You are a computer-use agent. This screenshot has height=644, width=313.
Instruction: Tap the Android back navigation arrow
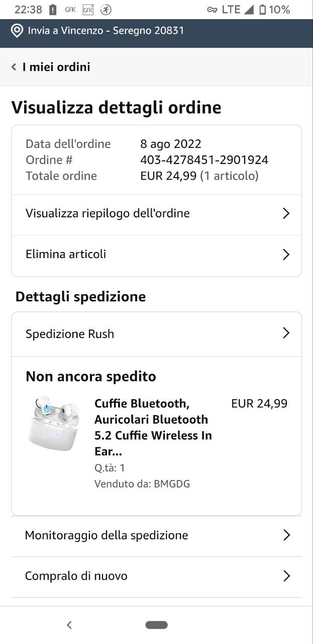click(69, 625)
